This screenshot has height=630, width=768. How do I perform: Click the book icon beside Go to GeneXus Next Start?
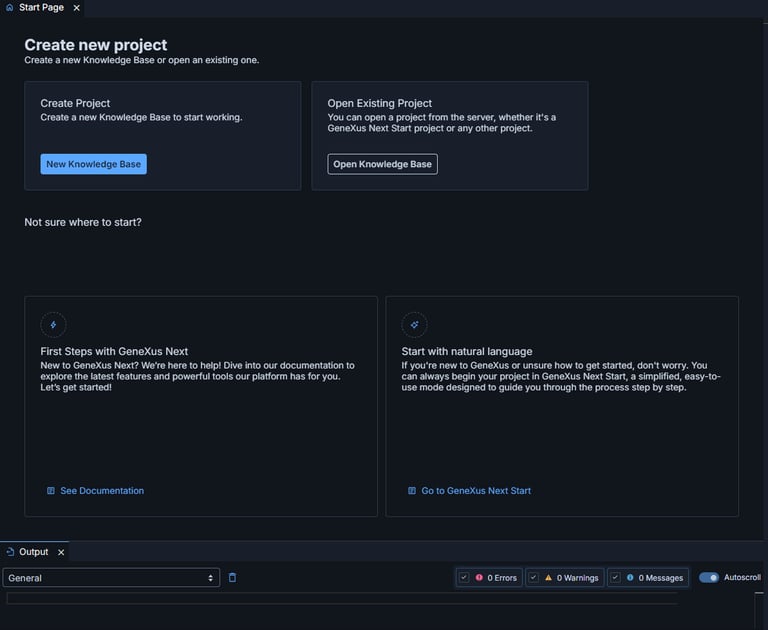[x=412, y=490]
